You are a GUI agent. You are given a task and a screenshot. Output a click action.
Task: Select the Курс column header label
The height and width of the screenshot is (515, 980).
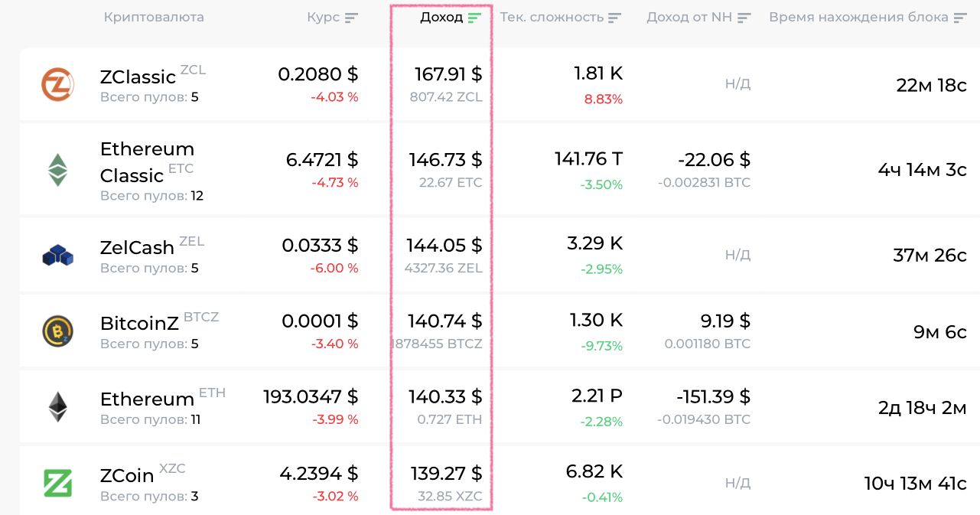323,17
